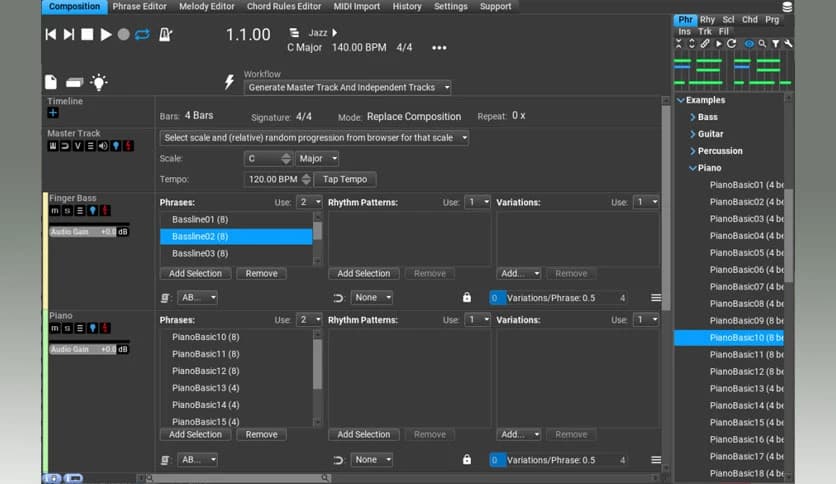Click the Master Track piano keyboard icon
This screenshot has width=836, height=484.
pos(53,146)
